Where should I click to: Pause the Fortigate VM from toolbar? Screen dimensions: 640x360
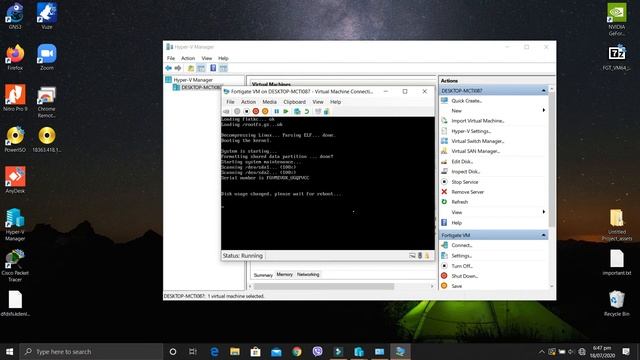tap(277, 111)
